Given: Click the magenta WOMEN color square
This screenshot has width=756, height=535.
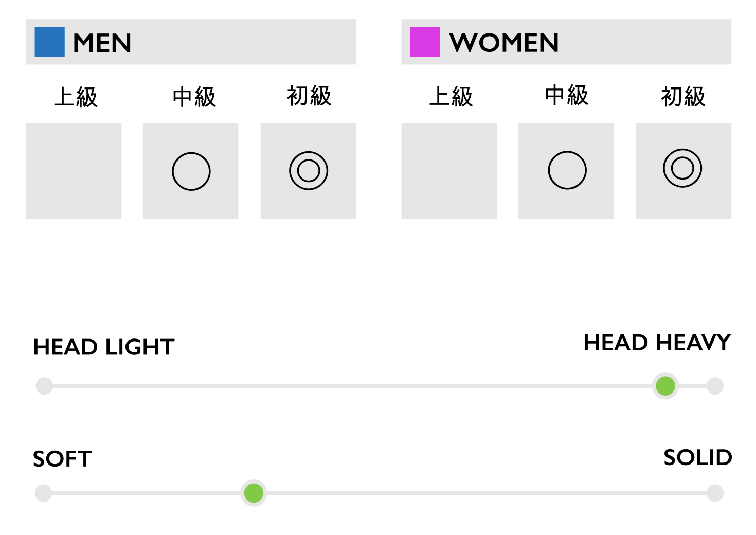Looking at the screenshot, I should 425,42.
